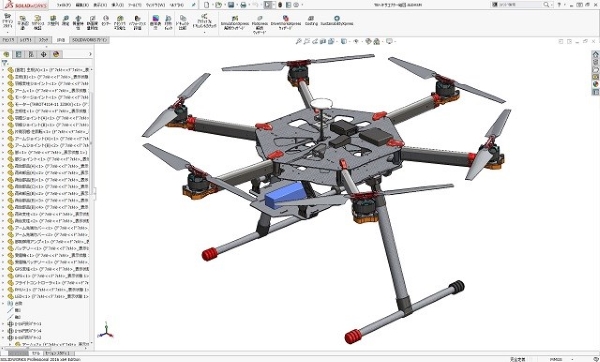Screen dimensions: 600x362
Task: Expand the motor (モーター) component node
Action: (3, 104)
